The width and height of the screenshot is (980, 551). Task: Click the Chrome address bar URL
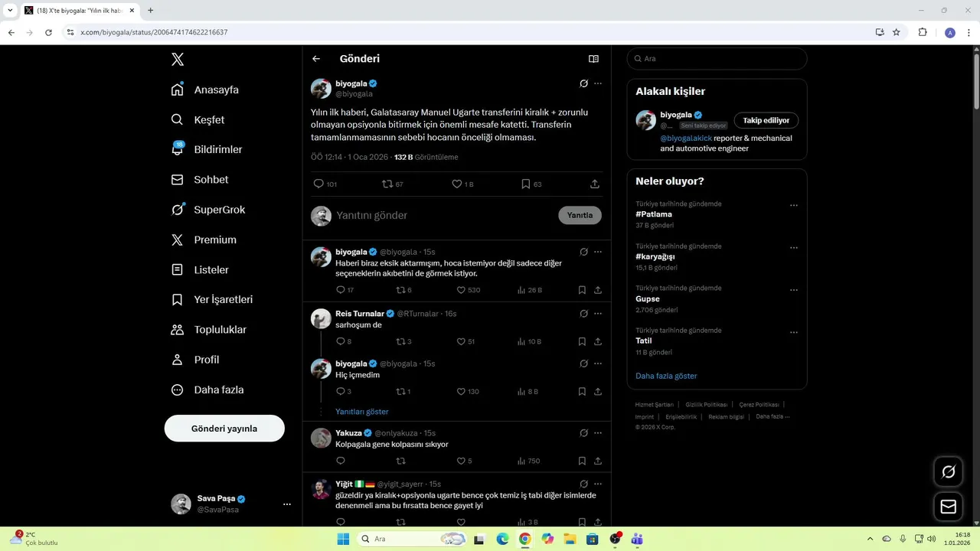click(x=154, y=32)
